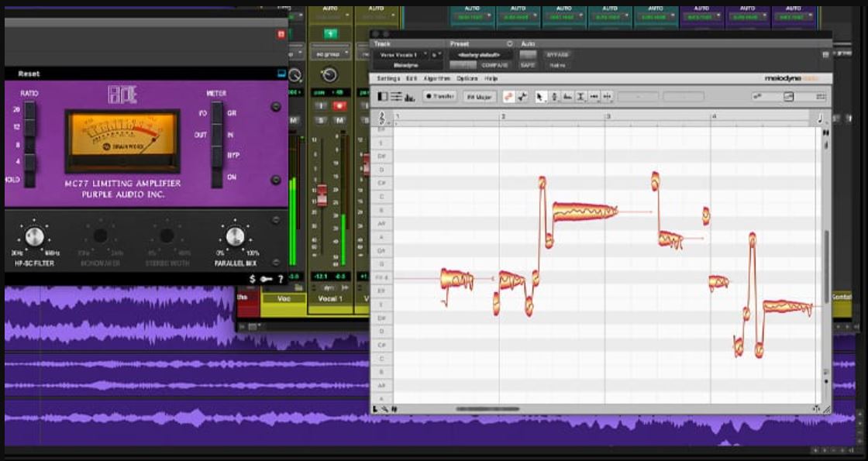Open Melodyne's Options menu

point(467,78)
